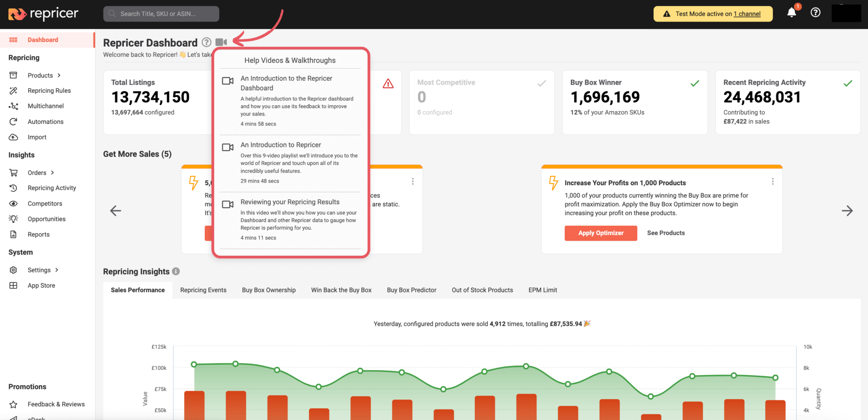This screenshot has height=420, width=868.
Task: Switch to the Repricing Events tab
Action: coord(203,290)
